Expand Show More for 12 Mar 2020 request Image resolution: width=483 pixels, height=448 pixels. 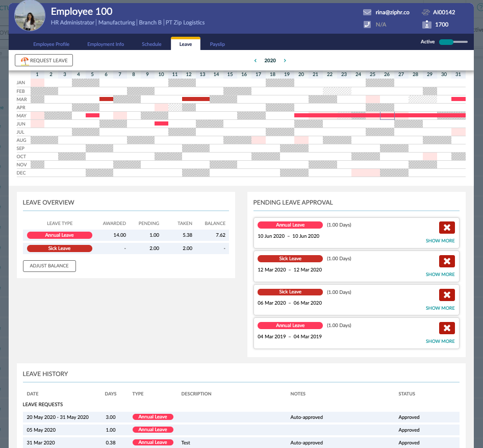click(x=440, y=275)
